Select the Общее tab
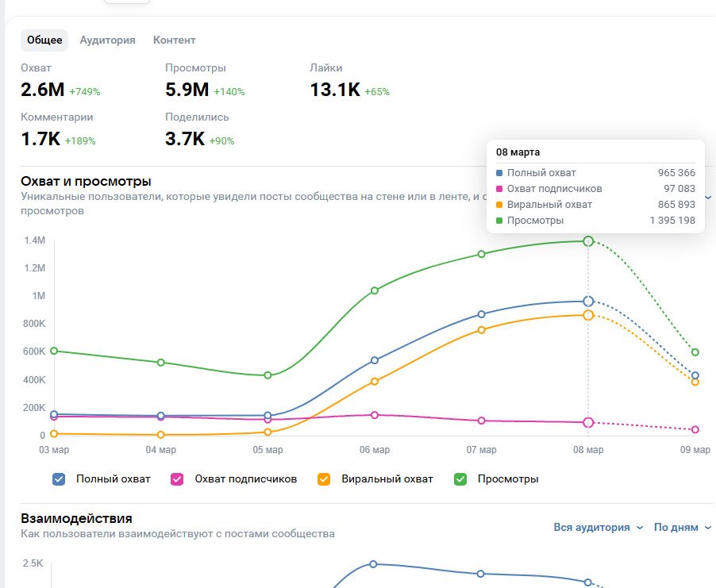Screen dimensions: 716x588 click(44, 40)
